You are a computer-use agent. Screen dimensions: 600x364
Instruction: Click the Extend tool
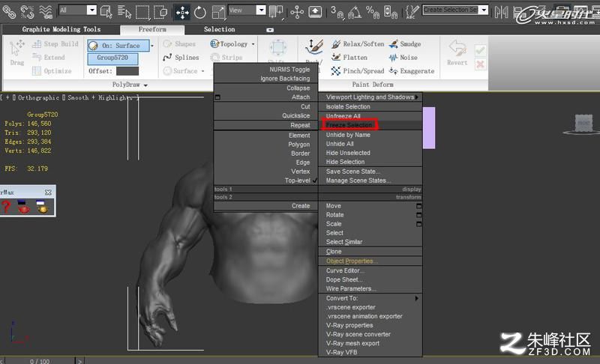click(49, 57)
